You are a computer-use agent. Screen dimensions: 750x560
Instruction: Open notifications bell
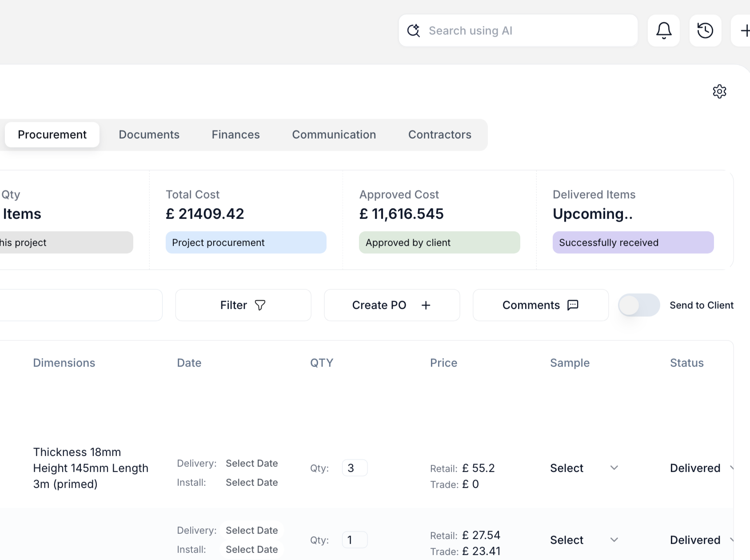click(664, 31)
